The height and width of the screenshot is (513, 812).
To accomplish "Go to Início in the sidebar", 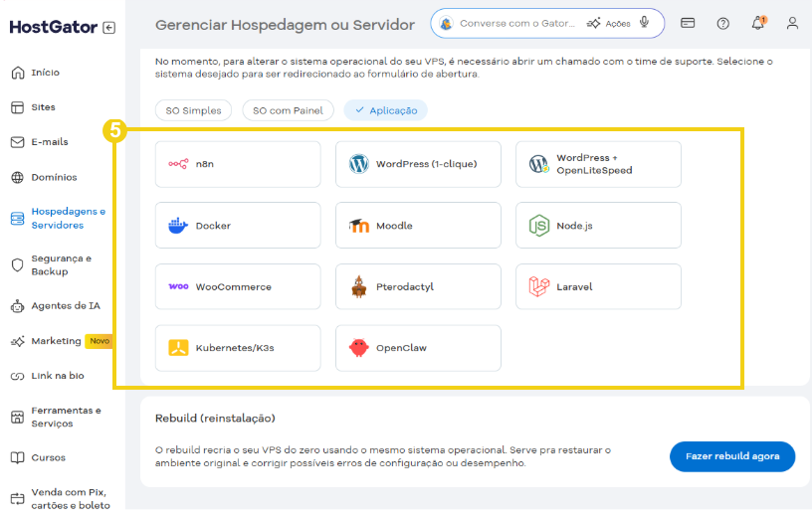I will [45, 73].
